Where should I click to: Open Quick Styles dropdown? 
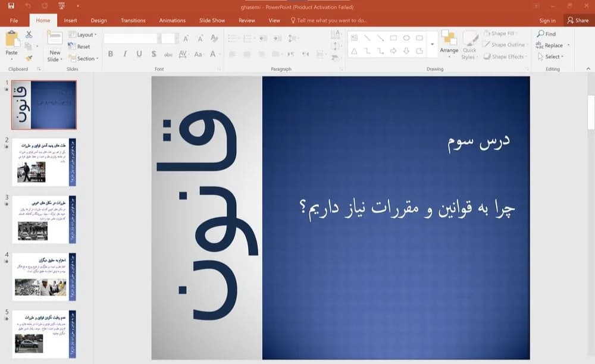pyautogui.click(x=469, y=45)
